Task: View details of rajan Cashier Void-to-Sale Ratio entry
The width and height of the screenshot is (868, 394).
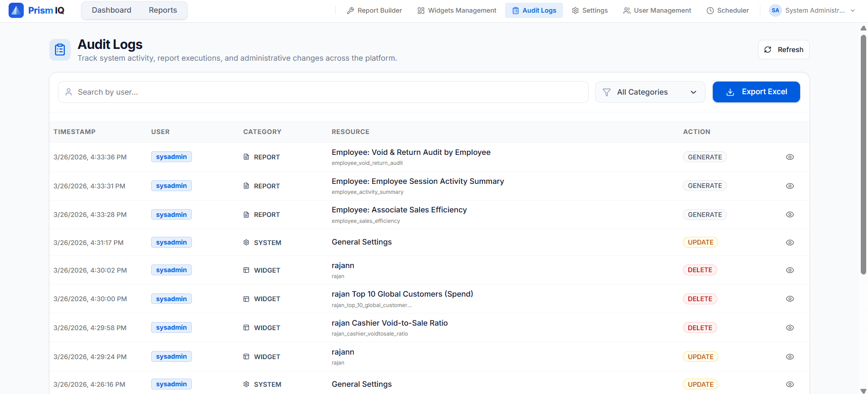Action: [790, 328]
